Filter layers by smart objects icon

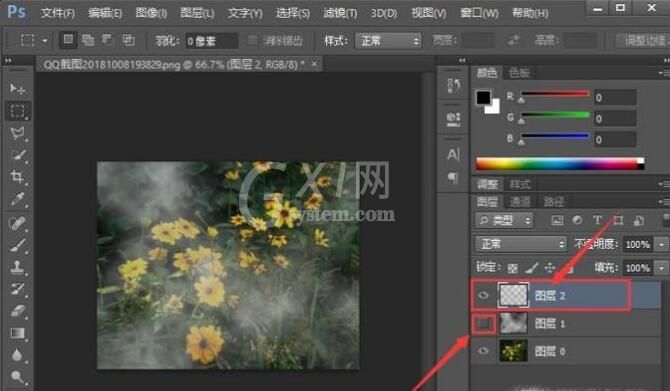pyautogui.click(x=638, y=220)
